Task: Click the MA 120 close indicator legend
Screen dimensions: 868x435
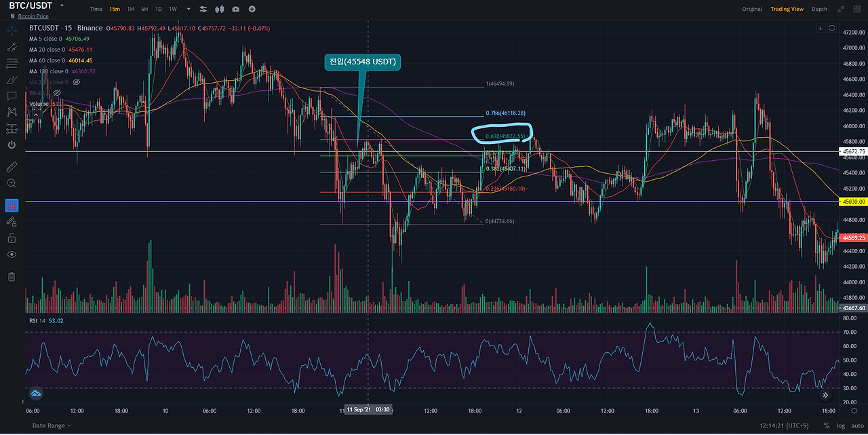Action: click(x=62, y=71)
